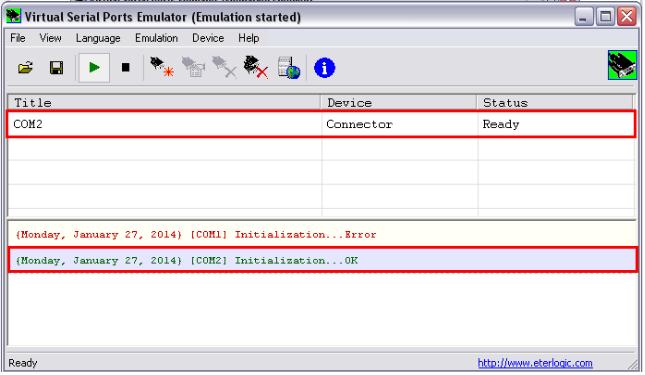Delete all devices red X icon
The height and width of the screenshot is (375, 645).
click(255, 67)
